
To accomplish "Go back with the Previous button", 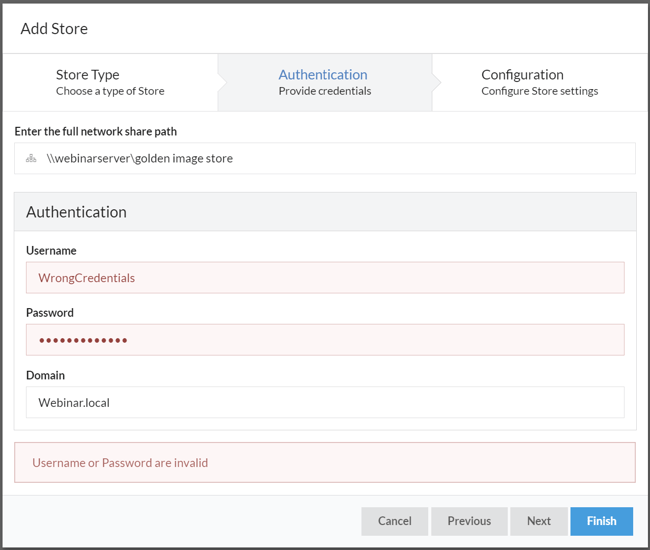I will point(469,521).
